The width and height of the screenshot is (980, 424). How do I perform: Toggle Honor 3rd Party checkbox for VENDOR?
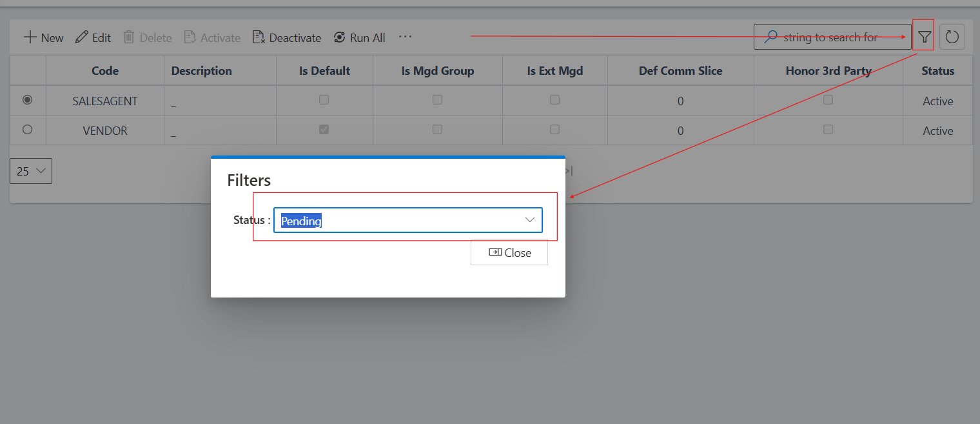[828, 130]
